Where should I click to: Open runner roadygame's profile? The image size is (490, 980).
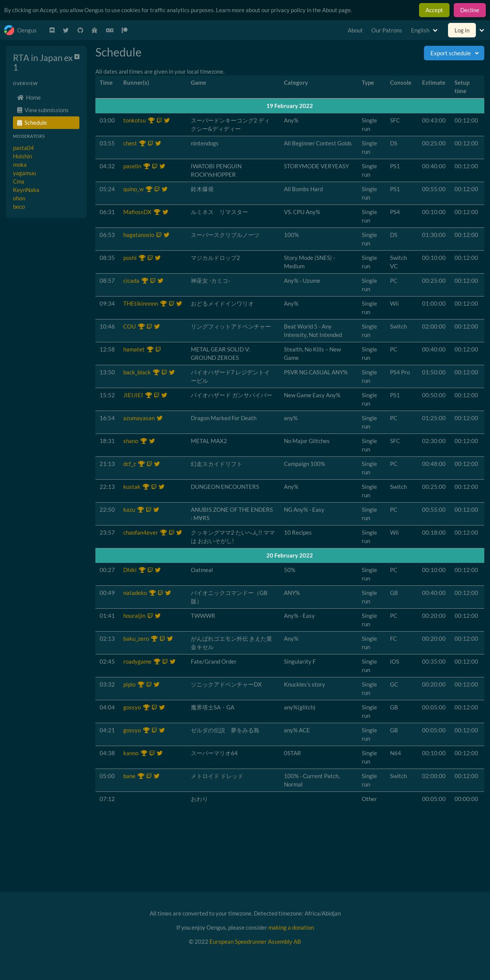pyautogui.click(x=137, y=662)
